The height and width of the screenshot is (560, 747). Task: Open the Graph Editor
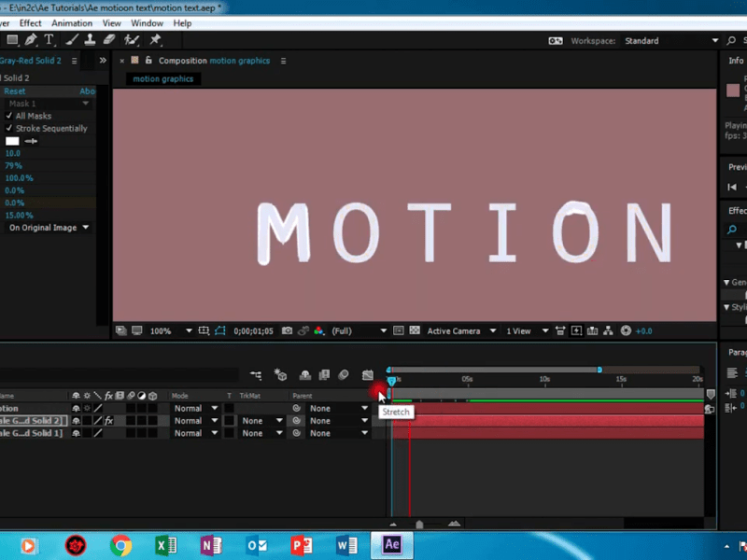[368, 374]
